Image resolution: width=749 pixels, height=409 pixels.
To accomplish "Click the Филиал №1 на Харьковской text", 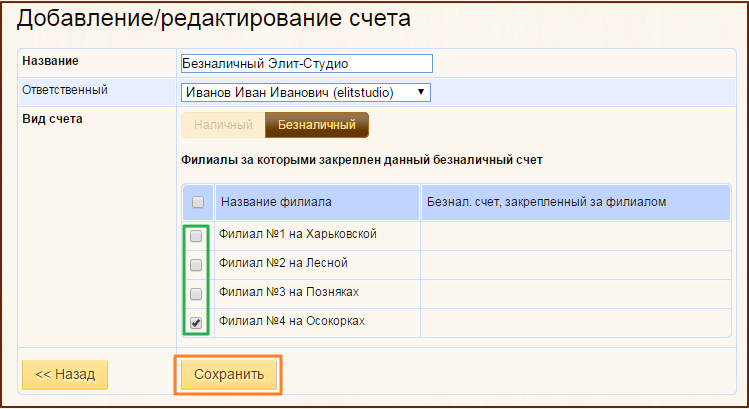I will click(x=298, y=234).
